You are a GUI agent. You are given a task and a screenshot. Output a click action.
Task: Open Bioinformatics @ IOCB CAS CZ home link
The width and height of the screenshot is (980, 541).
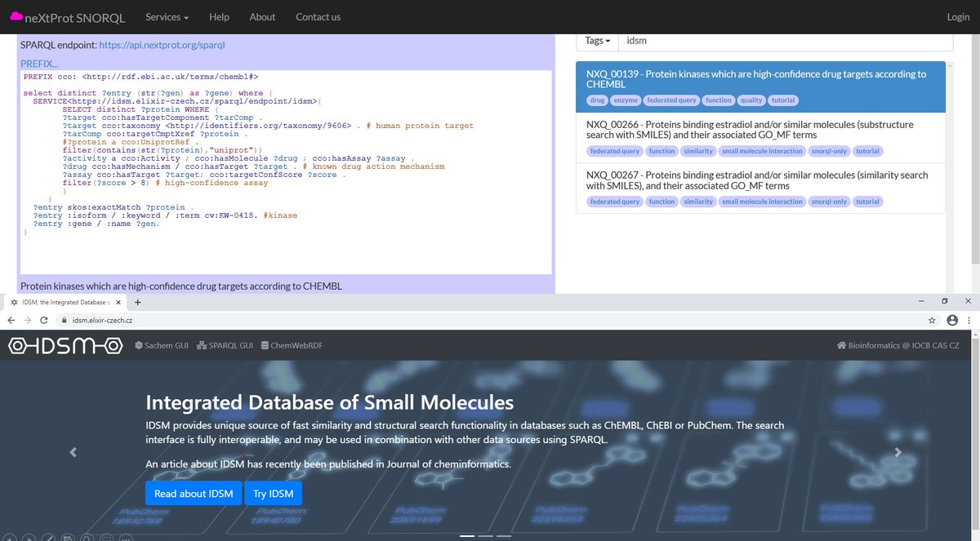(898, 346)
